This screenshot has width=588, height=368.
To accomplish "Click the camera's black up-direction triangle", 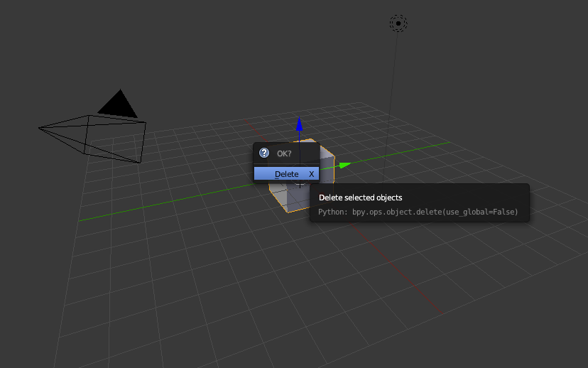I will pyautogui.click(x=118, y=104).
